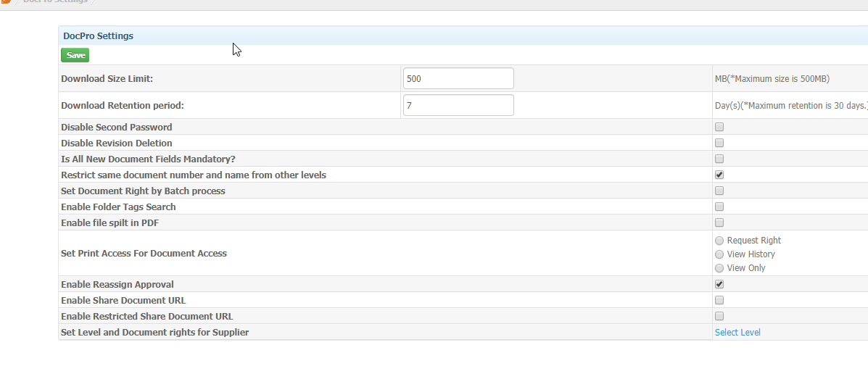Check Is All New Document Fields Mandatory
This screenshot has width=868, height=379.
pyautogui.click(x=719, y=159)
